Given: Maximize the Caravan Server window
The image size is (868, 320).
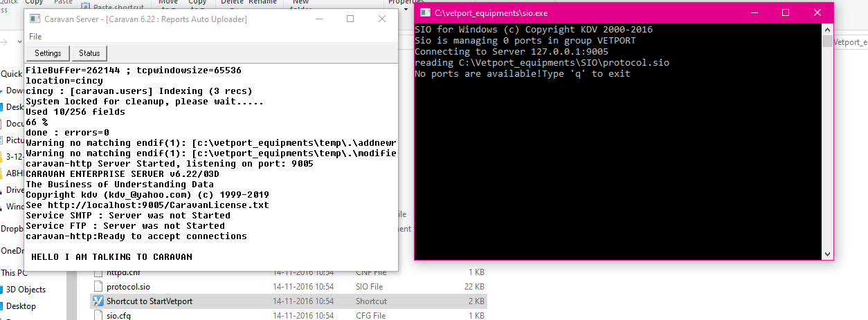Looking at the screenshot, I should [351, 19].
